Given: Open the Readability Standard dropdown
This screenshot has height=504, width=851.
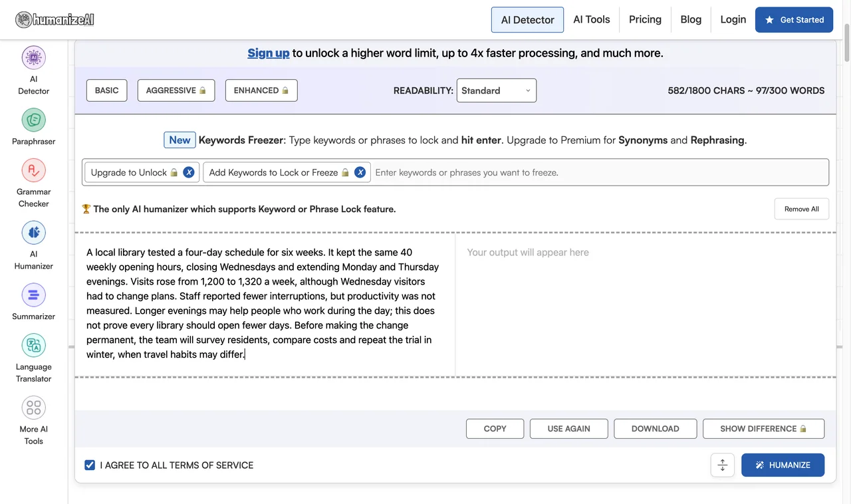Looking at the screenshot, I should [x=497, y=90].
